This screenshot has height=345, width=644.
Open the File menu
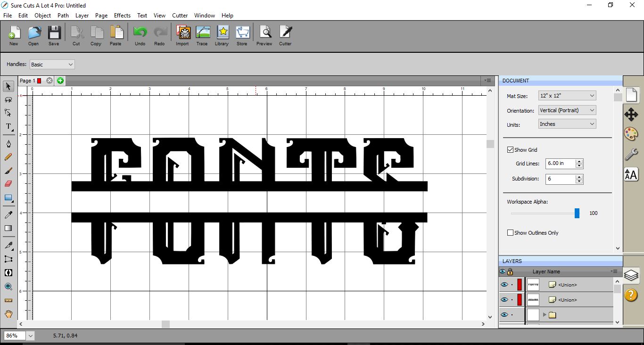7,16
